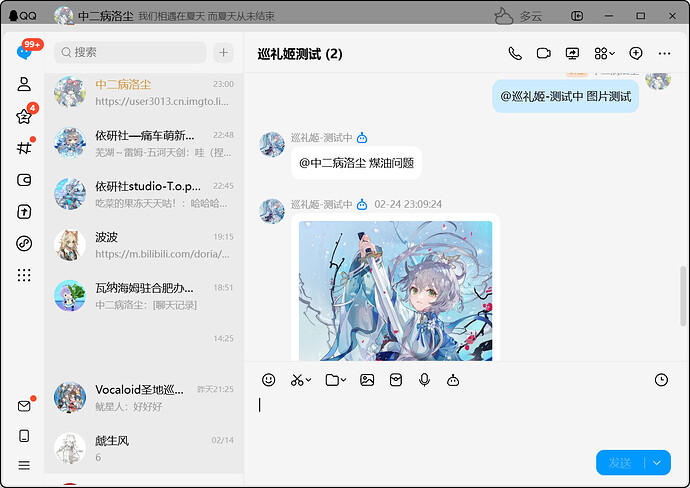Click the 02-24 23:09:24 timestamp
Viewport: 690px width, 488px height.
click(x=408, y=205)
